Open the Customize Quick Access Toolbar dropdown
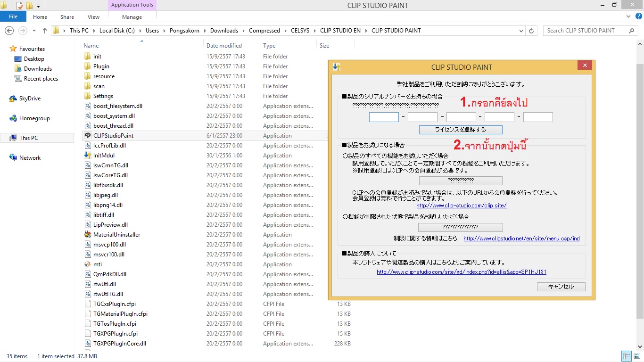 [x=38, y=6]
